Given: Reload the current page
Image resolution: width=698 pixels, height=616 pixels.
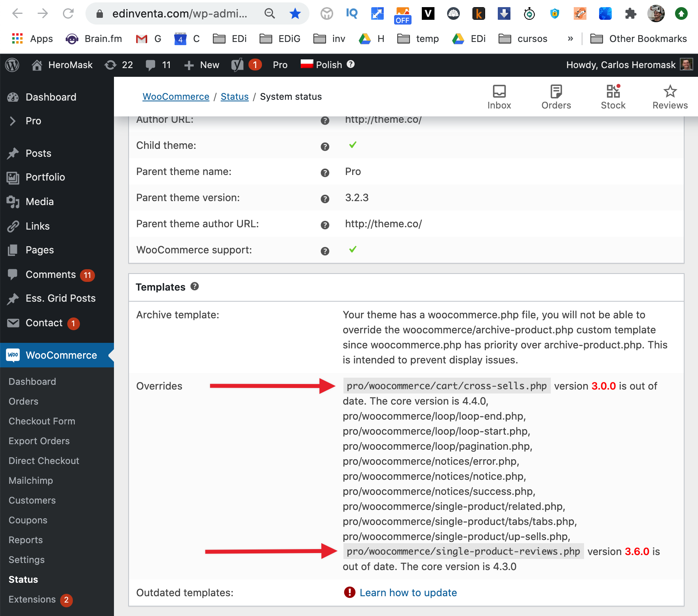Looking at the screenshot, I should (68, 13).
